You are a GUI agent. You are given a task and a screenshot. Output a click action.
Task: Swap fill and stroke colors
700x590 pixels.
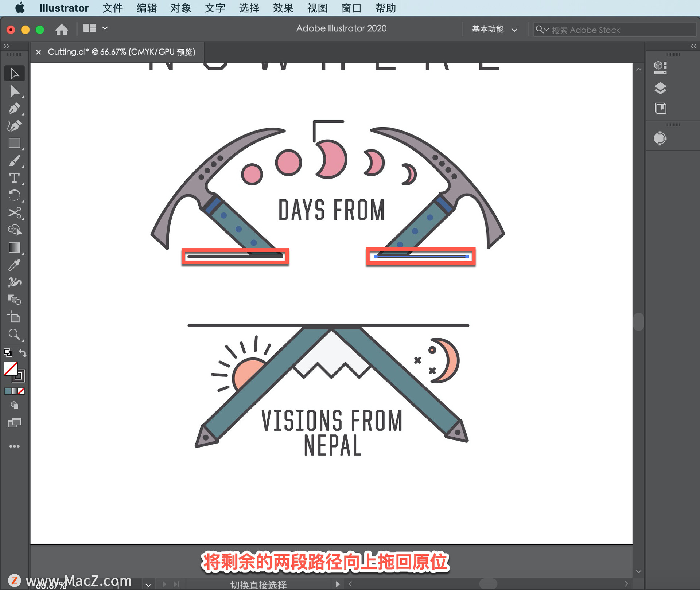tap(23, 353)
